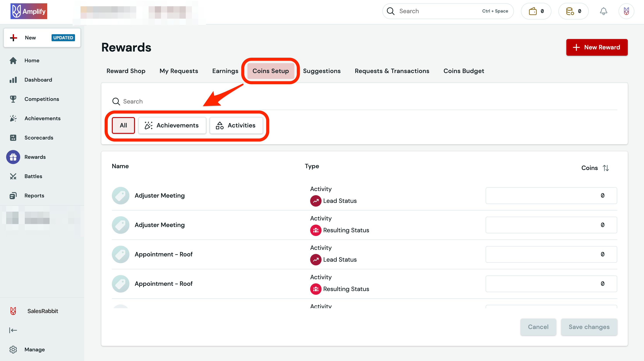Sort the Coins column
Screen dimensions: 644x361
click(606, 168)
